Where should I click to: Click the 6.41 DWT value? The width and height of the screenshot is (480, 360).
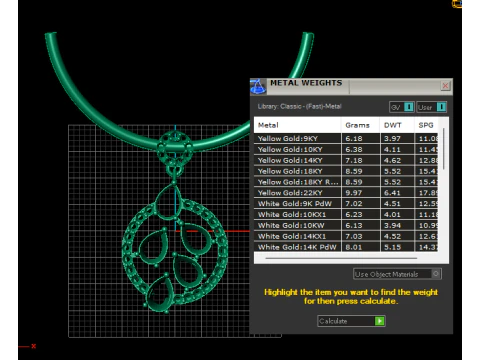click(x=392, y=193)
